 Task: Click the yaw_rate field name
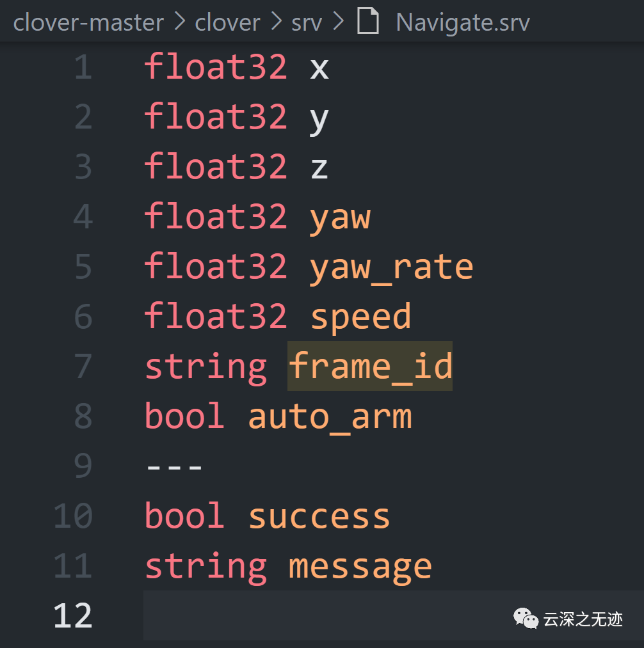pos(391,267)
